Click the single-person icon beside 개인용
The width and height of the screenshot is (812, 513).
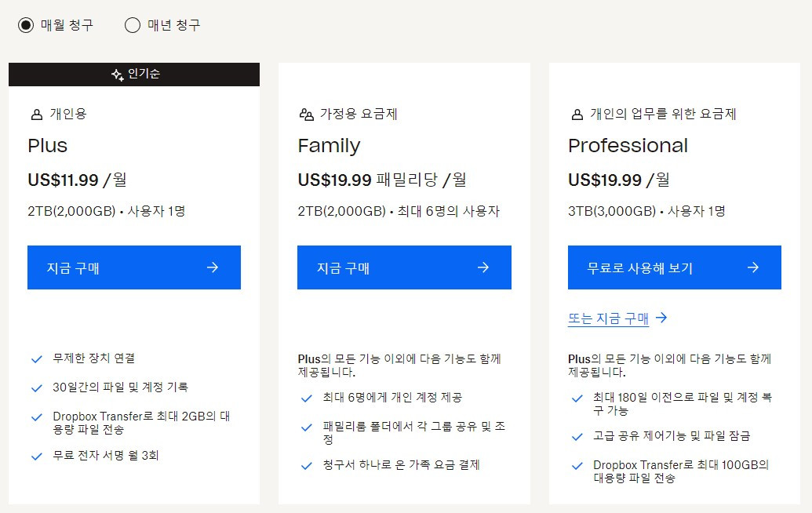[37, 115]
